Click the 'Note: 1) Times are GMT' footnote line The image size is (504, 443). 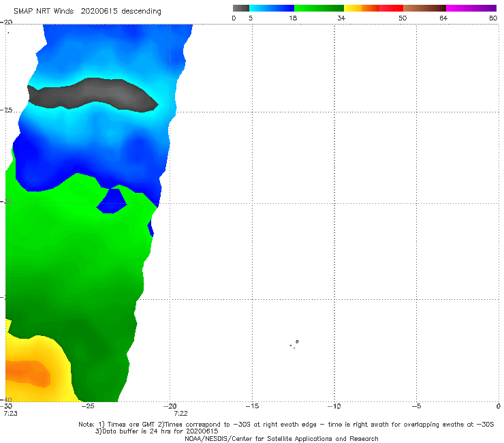click(x=286, y=425)
